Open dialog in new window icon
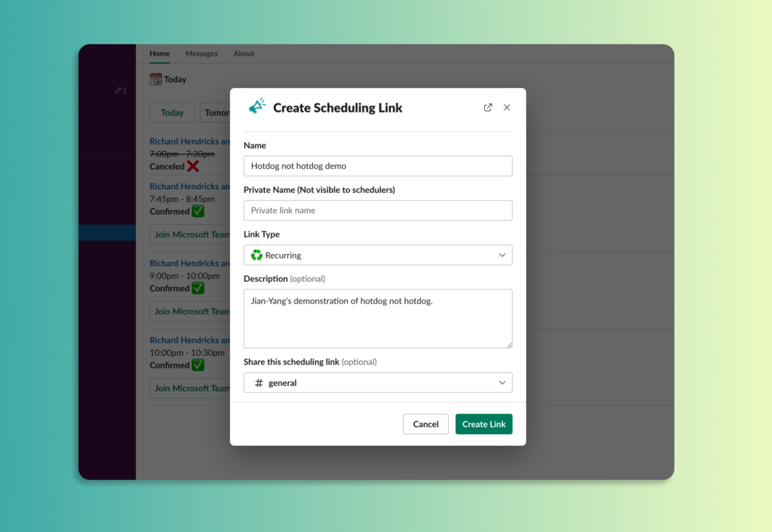Screen dimensions: 772x532 click(x=488, y=108)
